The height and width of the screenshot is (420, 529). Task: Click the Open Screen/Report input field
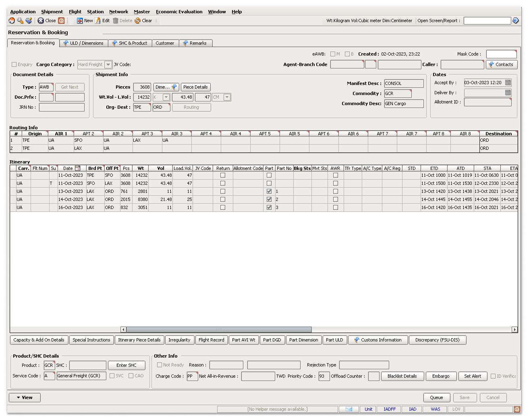[x=487, y=21]
